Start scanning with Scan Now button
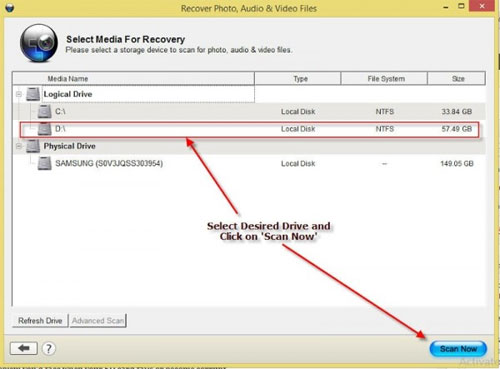Screen dimensions: 500x369 [458, 349]
